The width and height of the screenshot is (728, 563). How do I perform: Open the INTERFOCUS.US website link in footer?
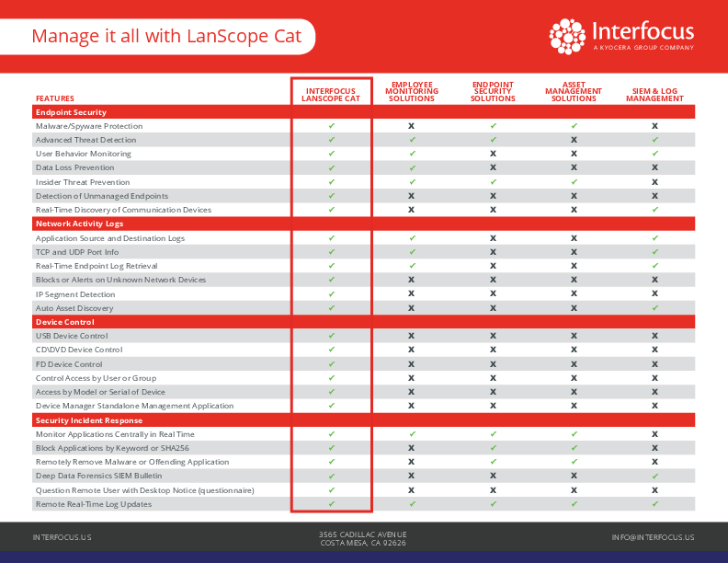pos(63,537)
